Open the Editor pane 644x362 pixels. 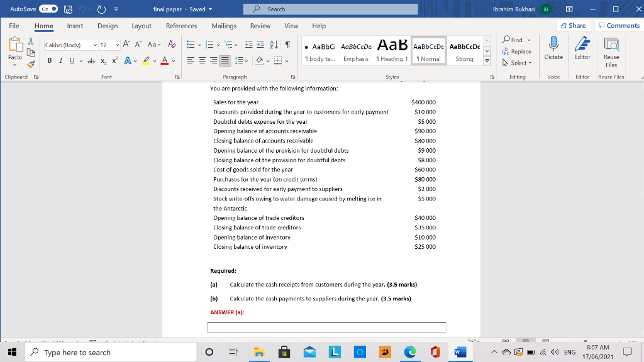coord(582,50)
